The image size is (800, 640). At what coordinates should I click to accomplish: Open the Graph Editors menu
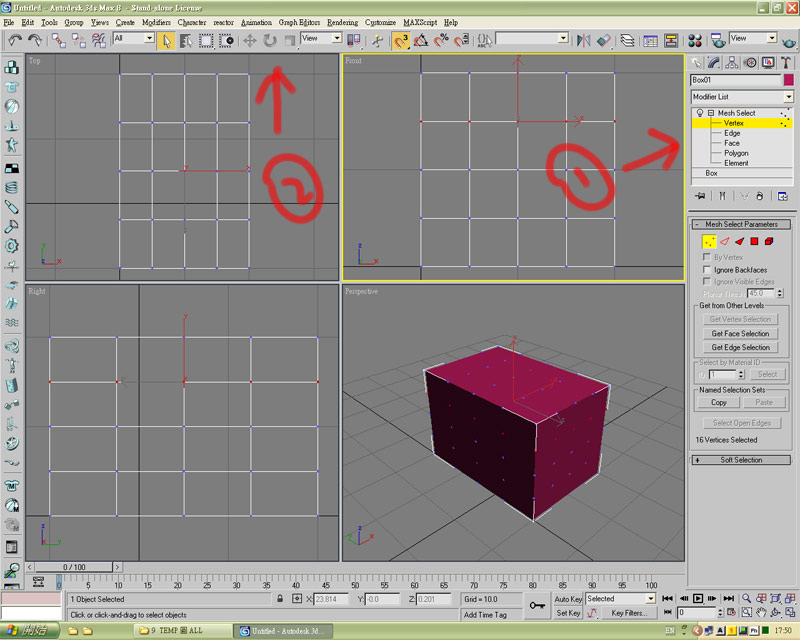coord(299,22)
